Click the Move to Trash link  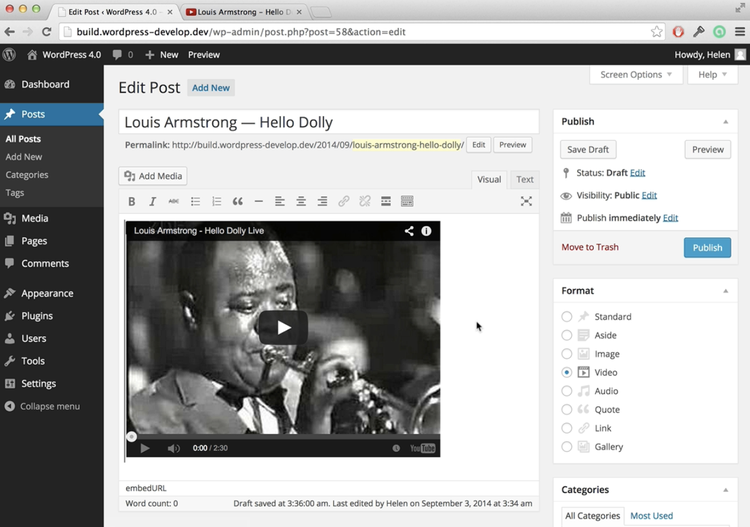pyautogui.click(x=590, y=247)
